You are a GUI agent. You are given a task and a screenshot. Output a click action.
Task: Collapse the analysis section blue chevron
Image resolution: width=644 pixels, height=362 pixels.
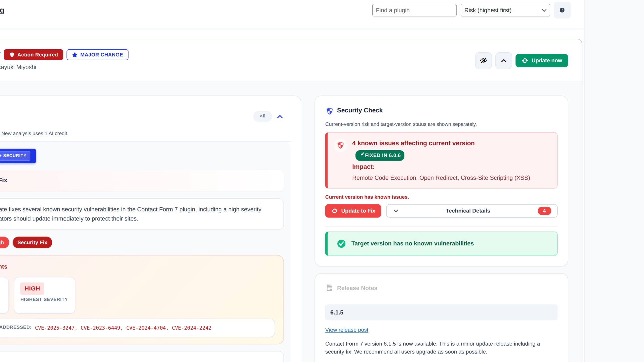pyautogui.click(x=280, y=117)
